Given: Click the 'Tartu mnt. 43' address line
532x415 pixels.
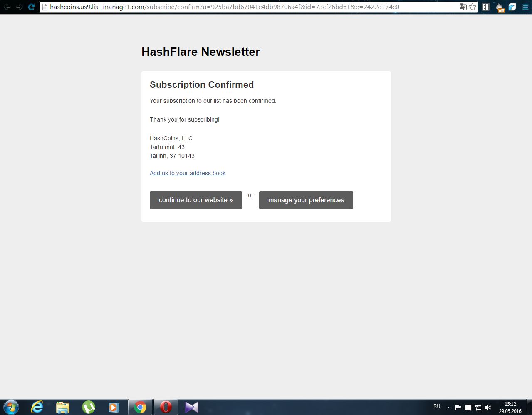Looking at the screenshot, I should tap(167, 147).
